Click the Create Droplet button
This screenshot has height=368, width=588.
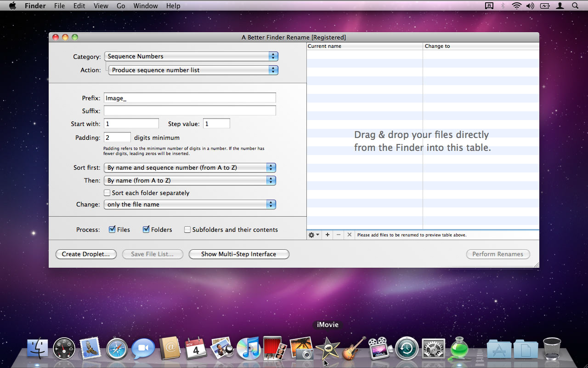(x=86, y=254)
